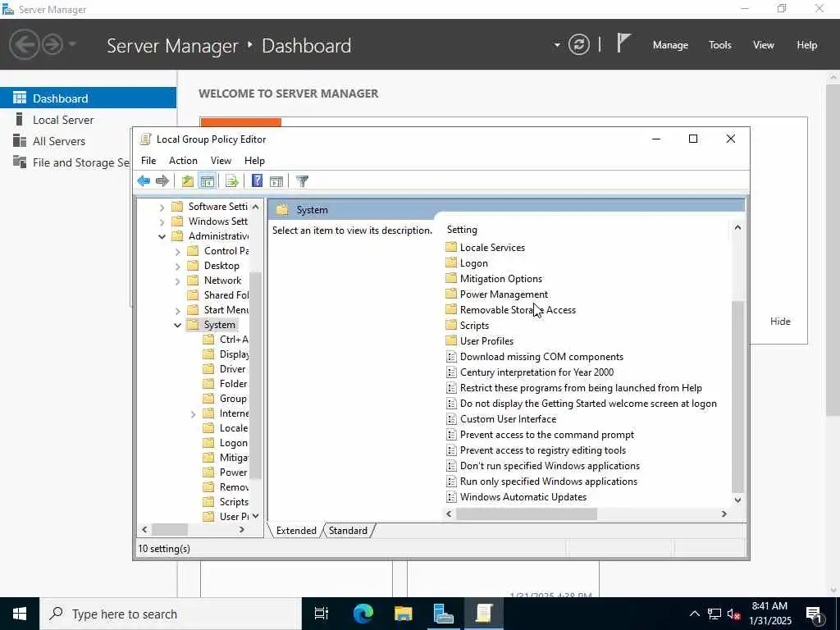Open Microsoft Edge from the taskbar
This screenshot has width=840, height=630.
(363, 614)
